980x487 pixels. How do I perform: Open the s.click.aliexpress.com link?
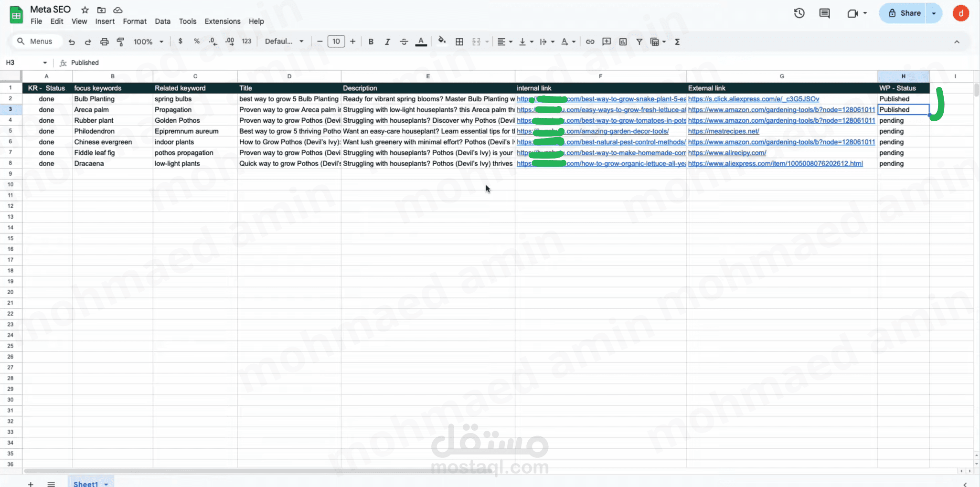(x=754, y=99)
